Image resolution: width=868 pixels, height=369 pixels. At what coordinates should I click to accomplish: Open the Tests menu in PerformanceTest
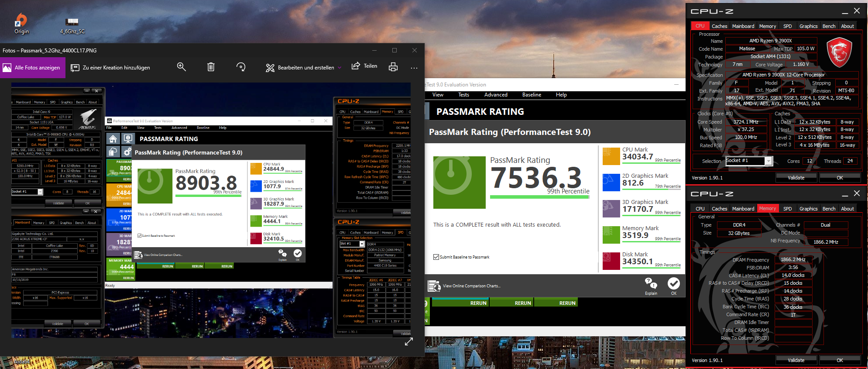click(463, 95)
